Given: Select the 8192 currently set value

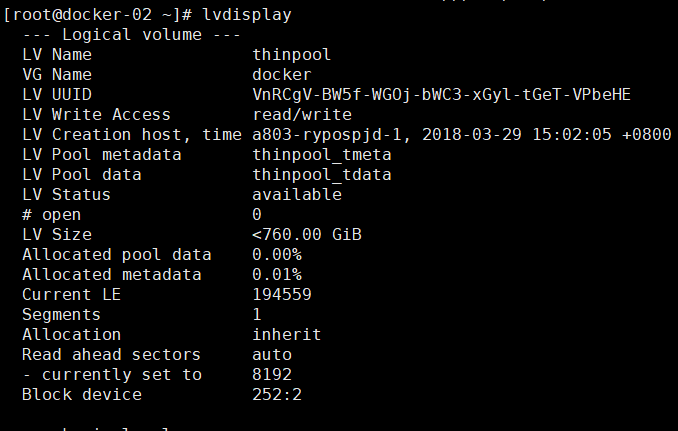Looking at the screenshot, I should tap(272, 374).
